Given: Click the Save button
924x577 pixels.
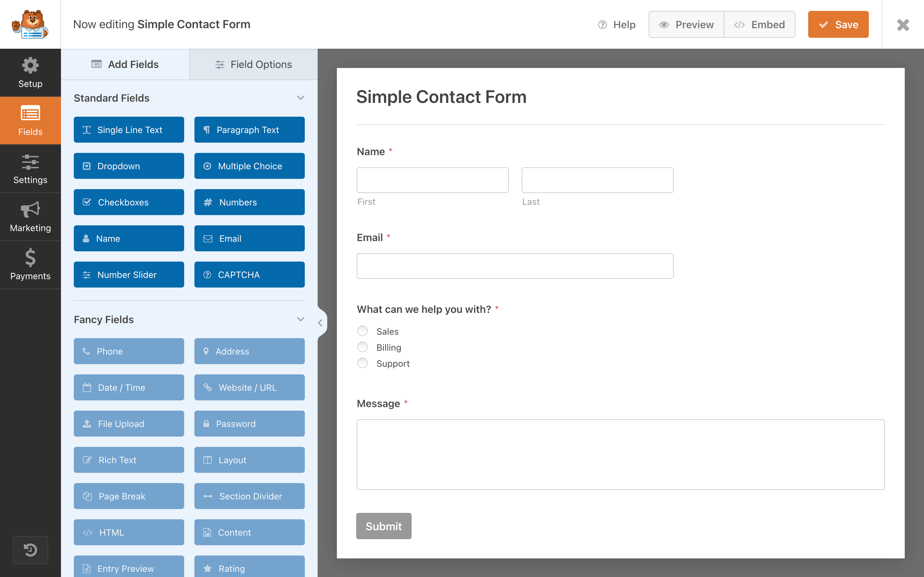Looking at the screenshot, I should 839,25.
